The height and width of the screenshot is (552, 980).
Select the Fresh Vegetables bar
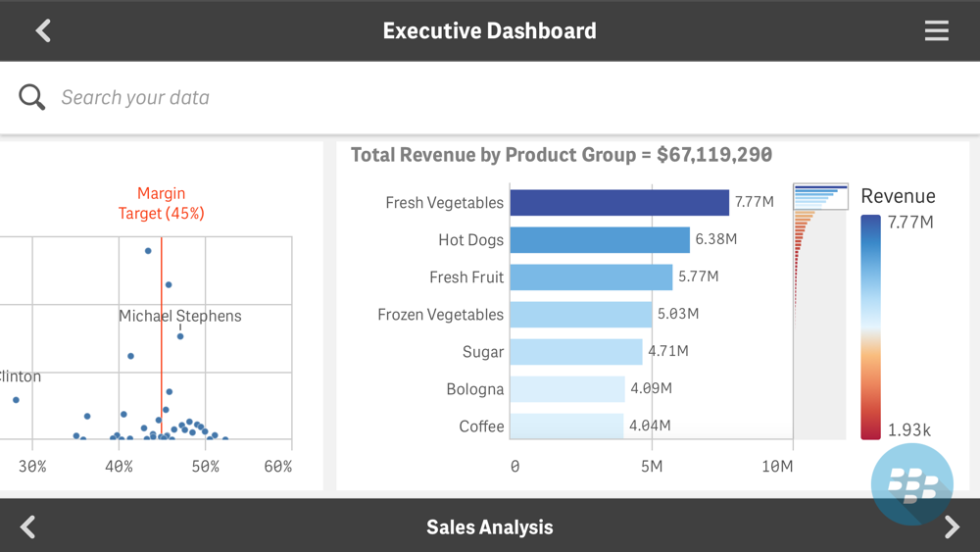619,203
